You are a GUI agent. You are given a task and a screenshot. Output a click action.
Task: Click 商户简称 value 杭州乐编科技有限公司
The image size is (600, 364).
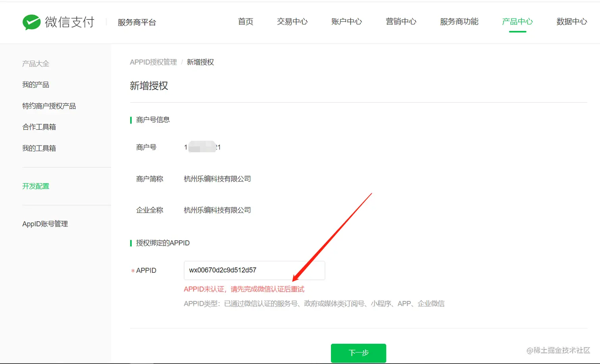pyautogui.click(x=217, y=179)
